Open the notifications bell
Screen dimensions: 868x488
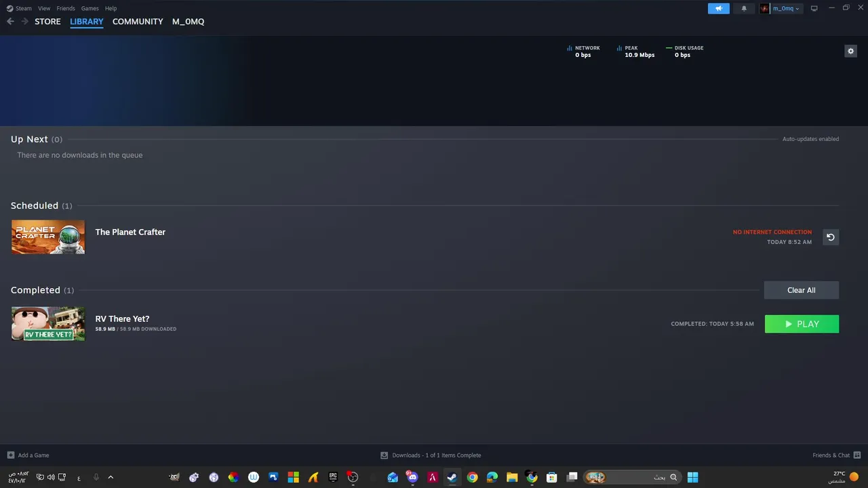pos(744,8)
